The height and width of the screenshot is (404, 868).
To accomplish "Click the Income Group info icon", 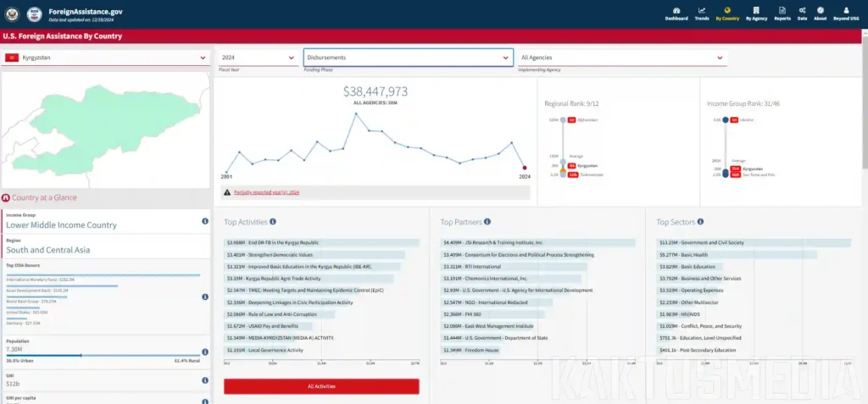I will tap(205, 221).
